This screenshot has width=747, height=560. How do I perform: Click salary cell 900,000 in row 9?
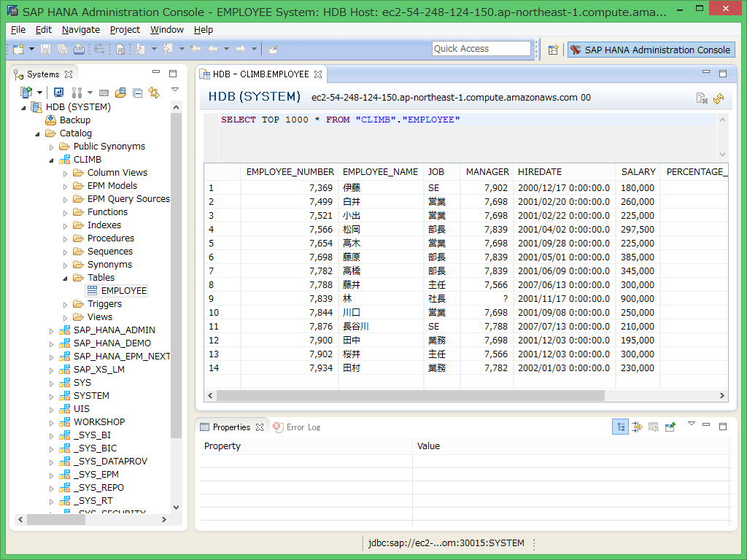[x=638, y=298]
